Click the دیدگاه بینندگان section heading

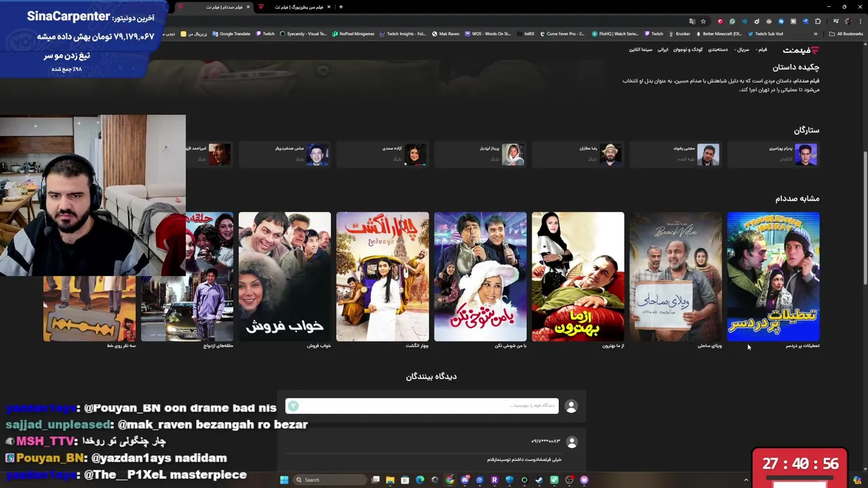431,376
